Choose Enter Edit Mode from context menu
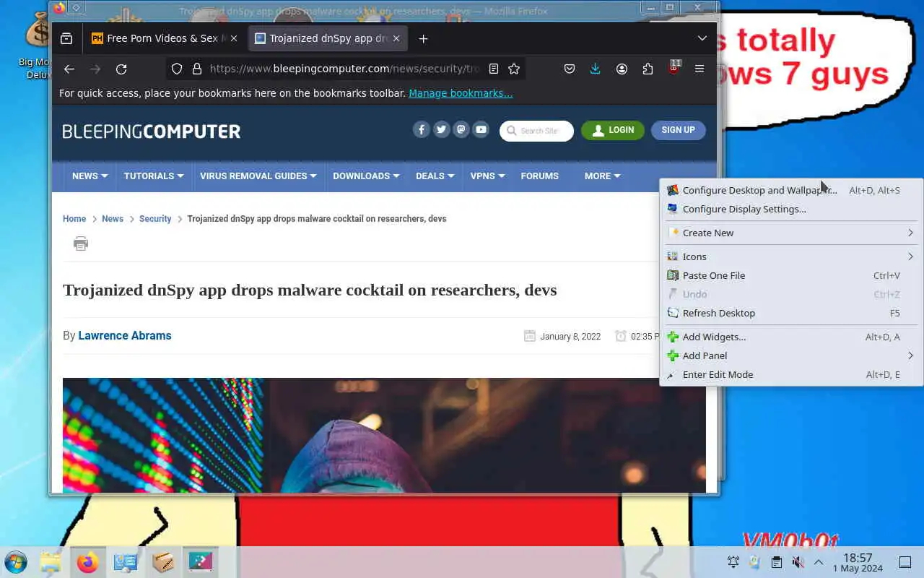 click(x=791, y=374)
